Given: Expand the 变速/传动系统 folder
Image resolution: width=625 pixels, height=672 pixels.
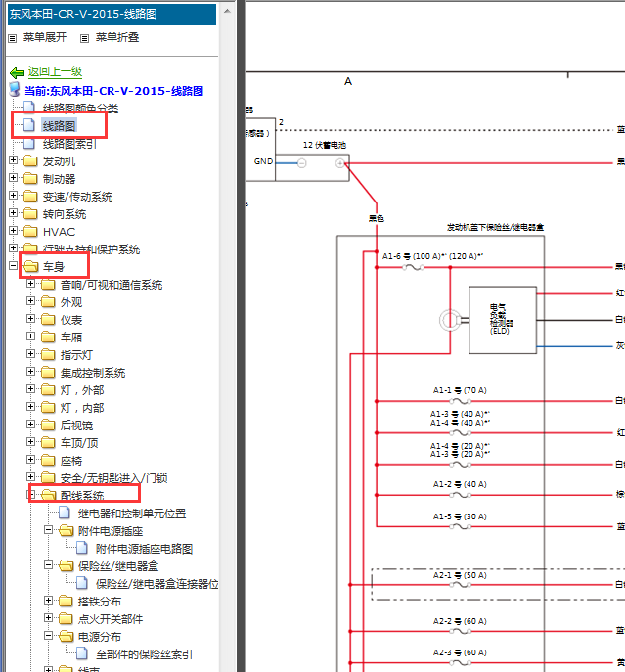Looking at the screenshot, I should click(14, 195).
